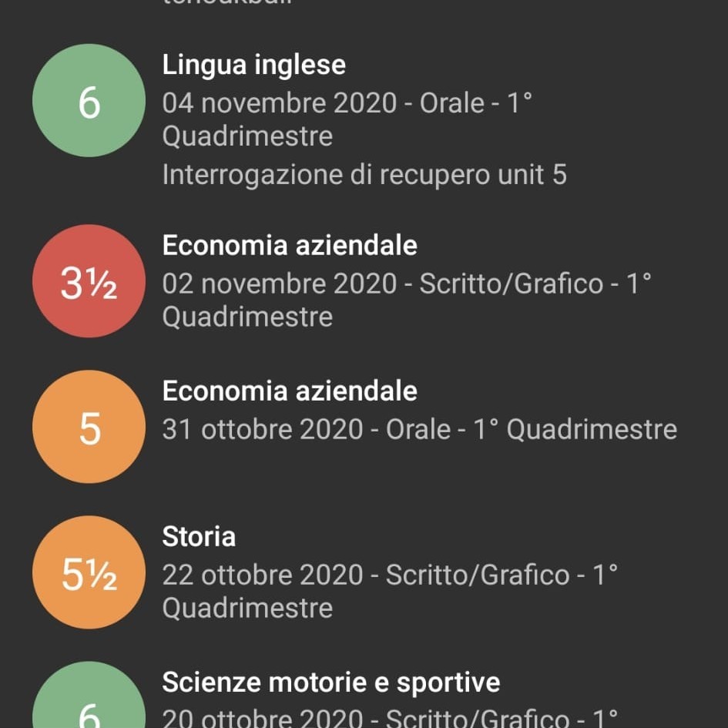Tap the 31 ottobre 2020 Orale line
The height and width of the screenshot is (728, 728).
[419, 429]
